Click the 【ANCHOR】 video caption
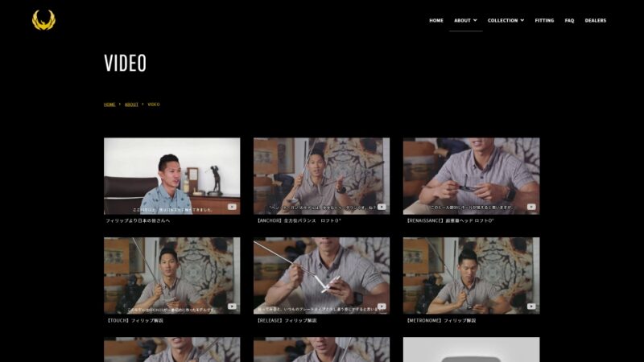The width and height of the screenshot is (644, 362). pos(299,220)
